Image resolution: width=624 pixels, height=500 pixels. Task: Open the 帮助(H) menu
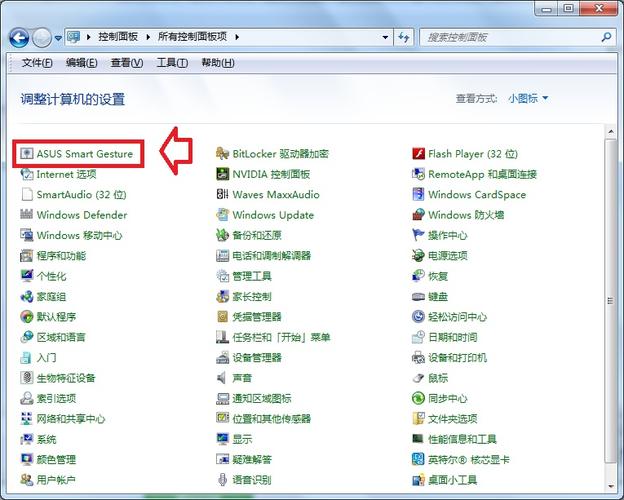218,62
